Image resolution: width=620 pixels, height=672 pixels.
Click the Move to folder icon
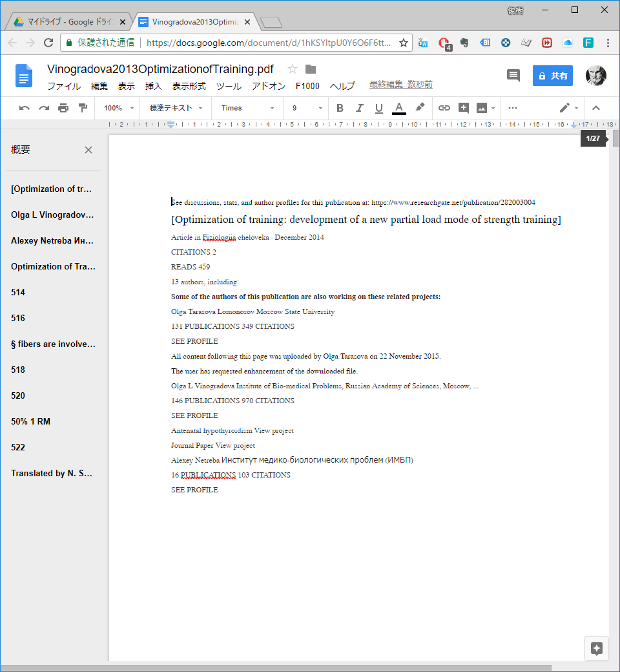click(311, 69)
